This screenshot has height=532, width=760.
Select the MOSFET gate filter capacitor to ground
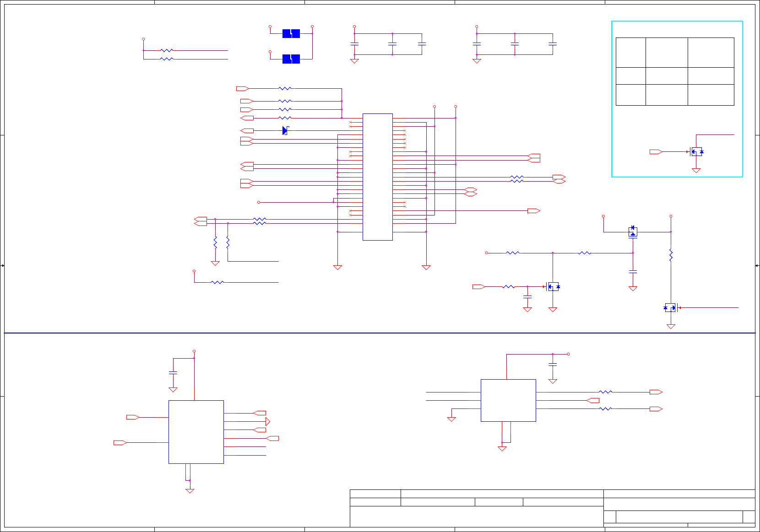pyautogui.click(x=527, y=297)
